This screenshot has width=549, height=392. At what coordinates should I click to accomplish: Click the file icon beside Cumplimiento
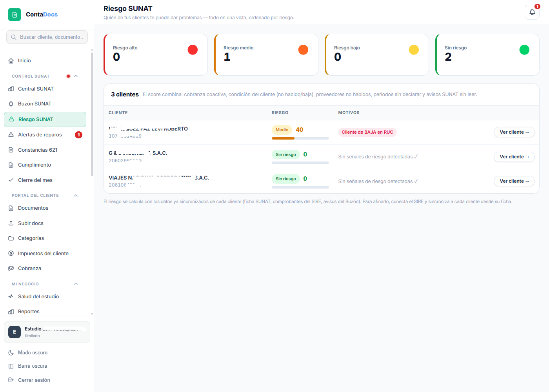click(x=11, y=165)
